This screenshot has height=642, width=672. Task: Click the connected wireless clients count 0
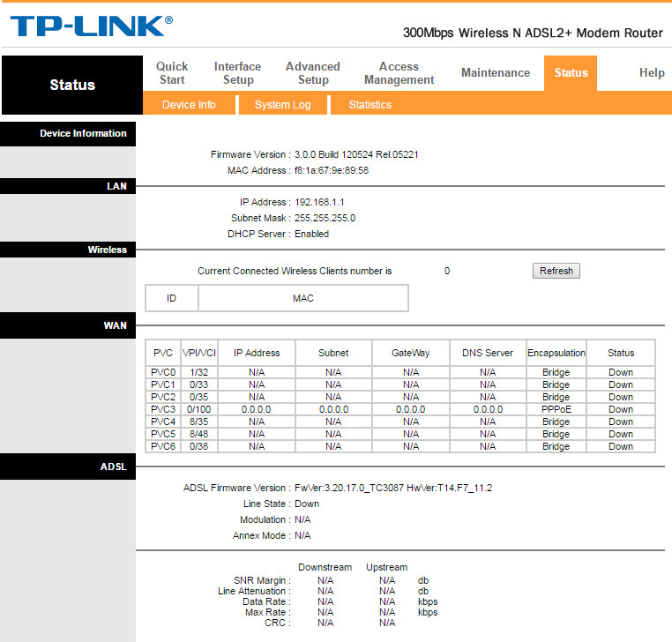tap(447, 271)
